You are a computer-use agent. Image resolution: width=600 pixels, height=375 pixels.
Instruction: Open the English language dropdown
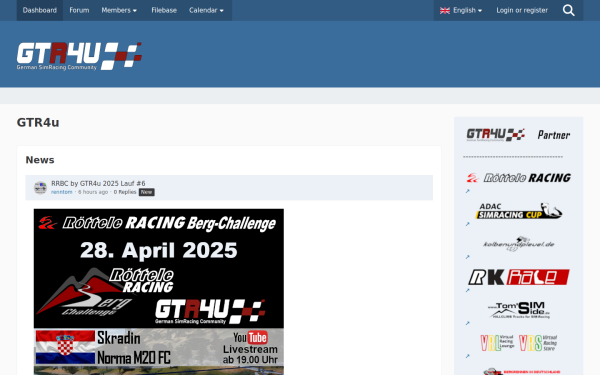pyautogui.click(x=461, y=10)
